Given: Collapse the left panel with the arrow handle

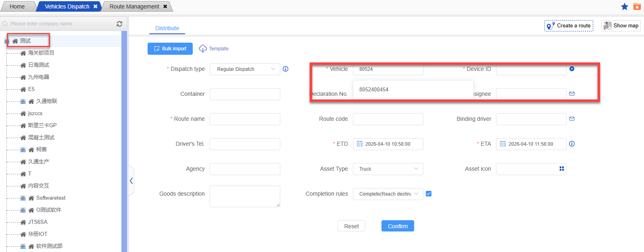Looking at the screenshot, I should point(131,181).
